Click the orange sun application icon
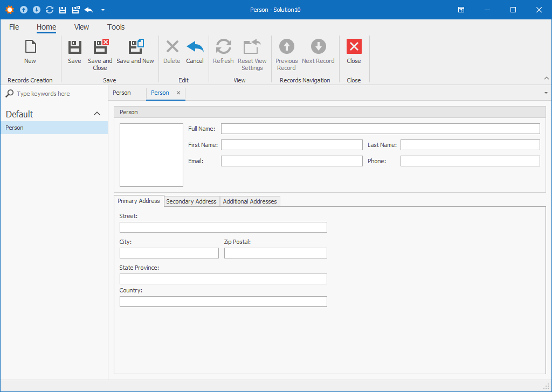 (x=10, y=10)
